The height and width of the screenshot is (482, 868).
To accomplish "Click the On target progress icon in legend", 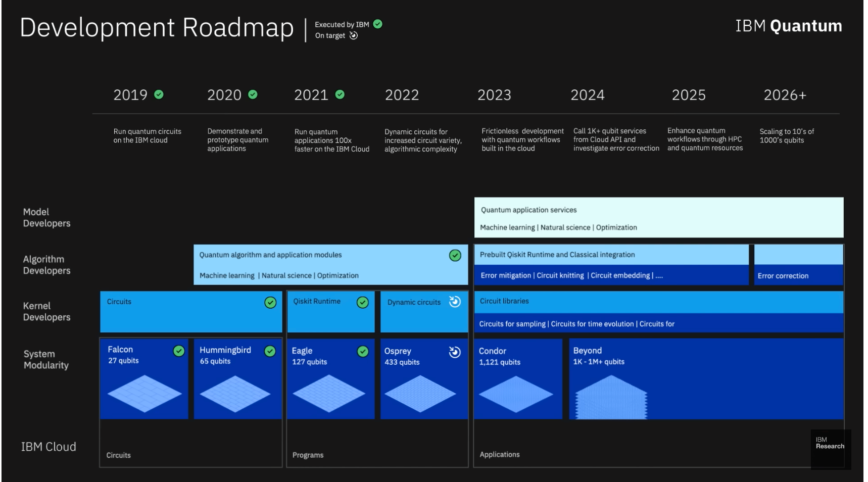I will (x=354, y=35).
